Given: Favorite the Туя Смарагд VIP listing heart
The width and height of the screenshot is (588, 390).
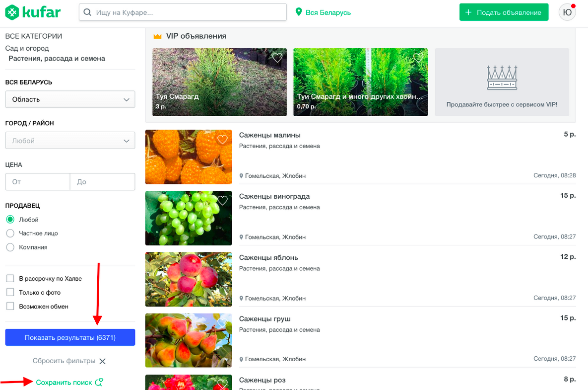Looking at the screenshot, I should click(x=277, y=58).
